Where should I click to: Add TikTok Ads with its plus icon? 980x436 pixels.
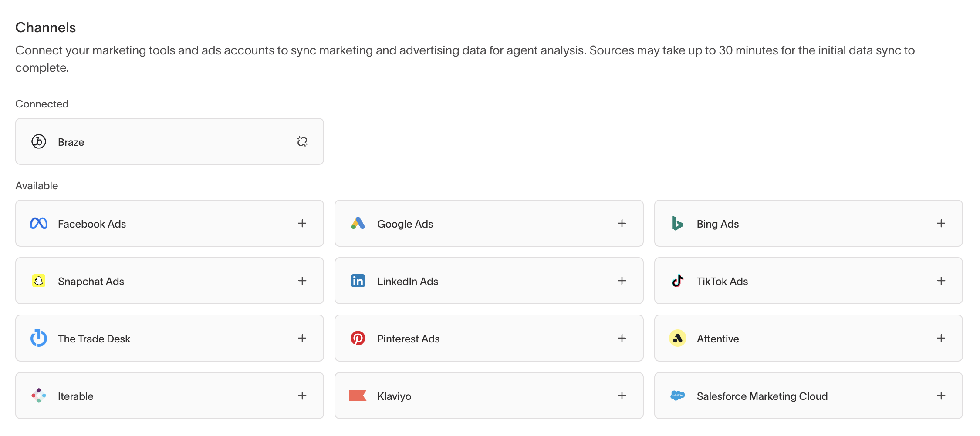click(x=941, y=281)
